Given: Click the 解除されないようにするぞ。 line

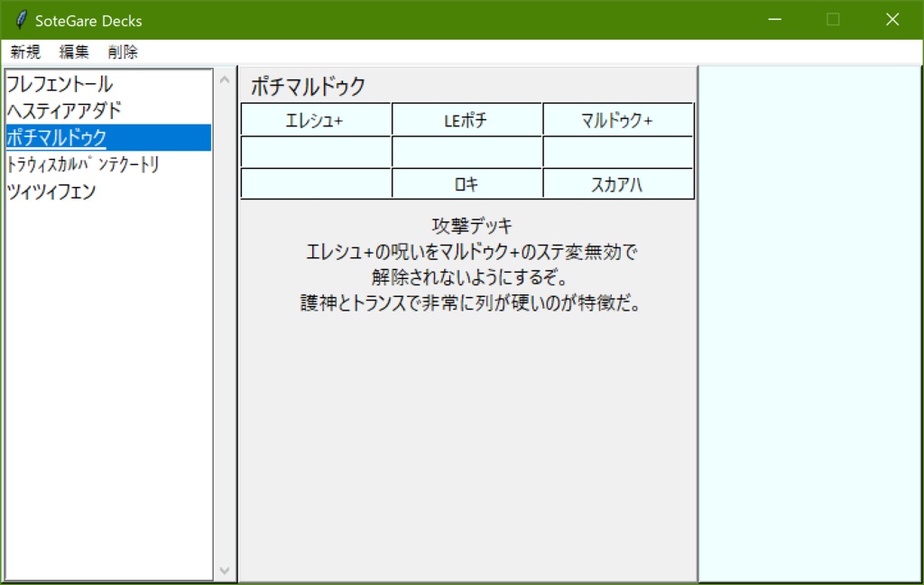Looking at the screenshot, I should coord(469,277).
